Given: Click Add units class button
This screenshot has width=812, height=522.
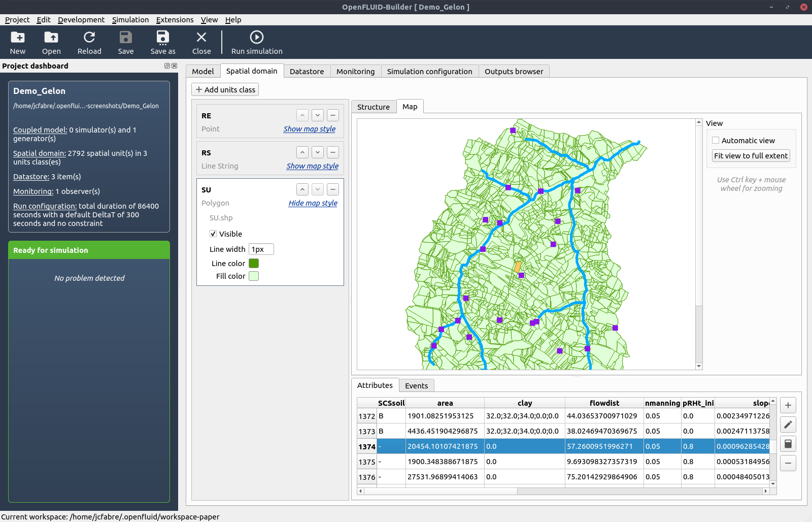Looking at the screenshot, I should pos(225,90).
